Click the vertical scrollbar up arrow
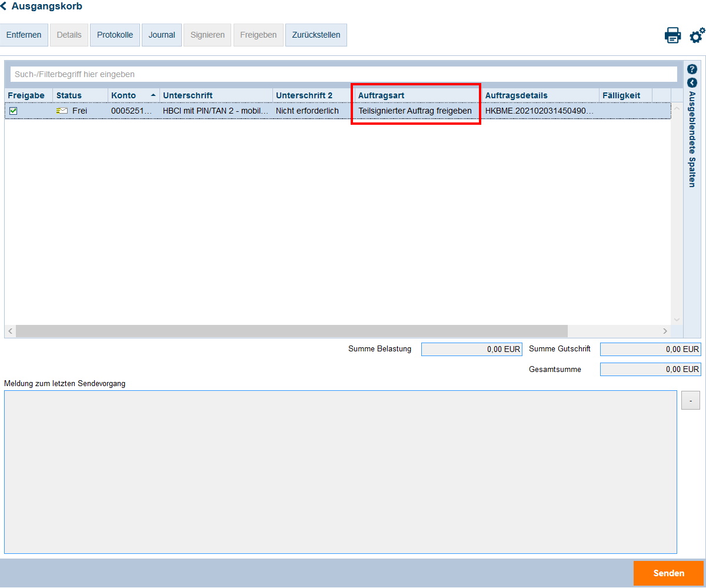Screen dimensions: 706x588 677,108
